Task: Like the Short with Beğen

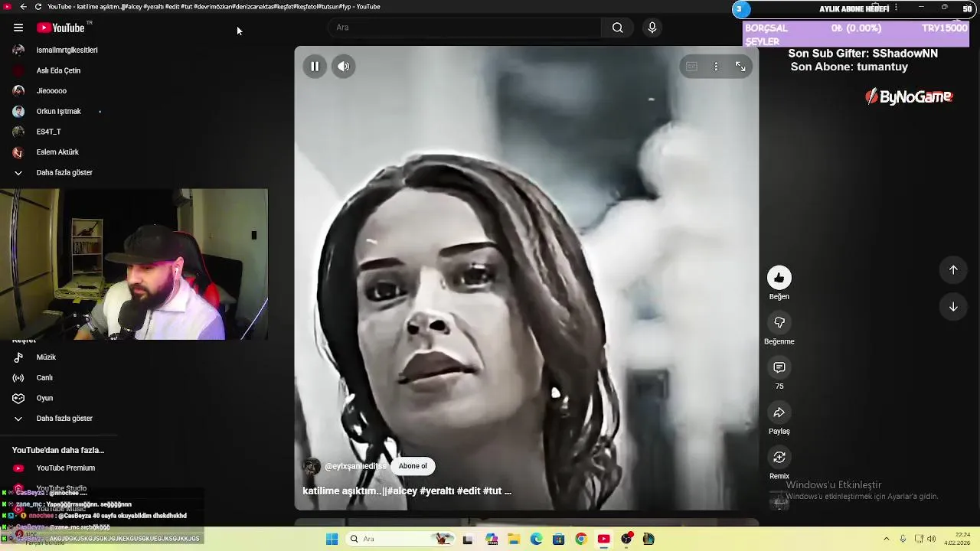Action: [x=779, y=278]
